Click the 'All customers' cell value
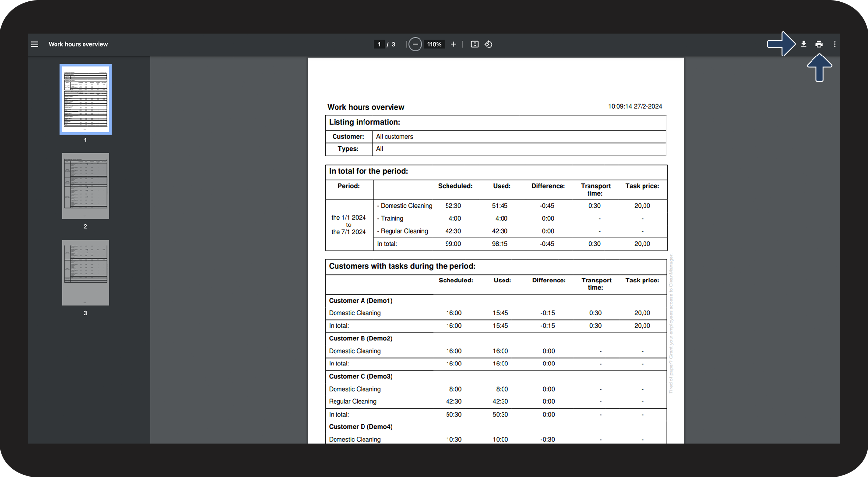 click(x=394, y=137)
